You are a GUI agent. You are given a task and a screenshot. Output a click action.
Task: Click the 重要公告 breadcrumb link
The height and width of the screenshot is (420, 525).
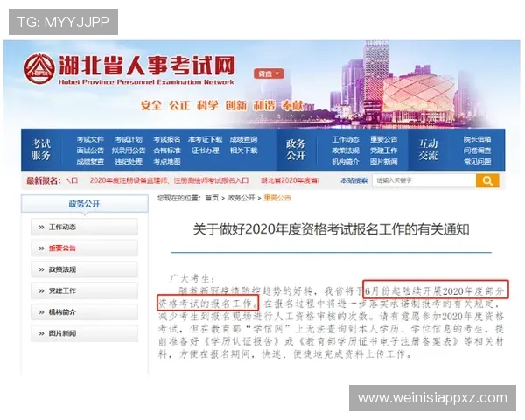click(277, 198)
